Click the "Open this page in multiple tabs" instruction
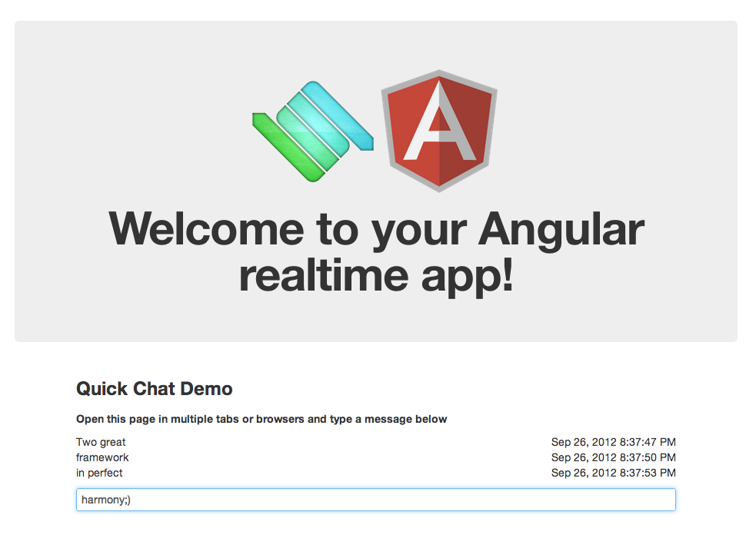 (261, 419)
